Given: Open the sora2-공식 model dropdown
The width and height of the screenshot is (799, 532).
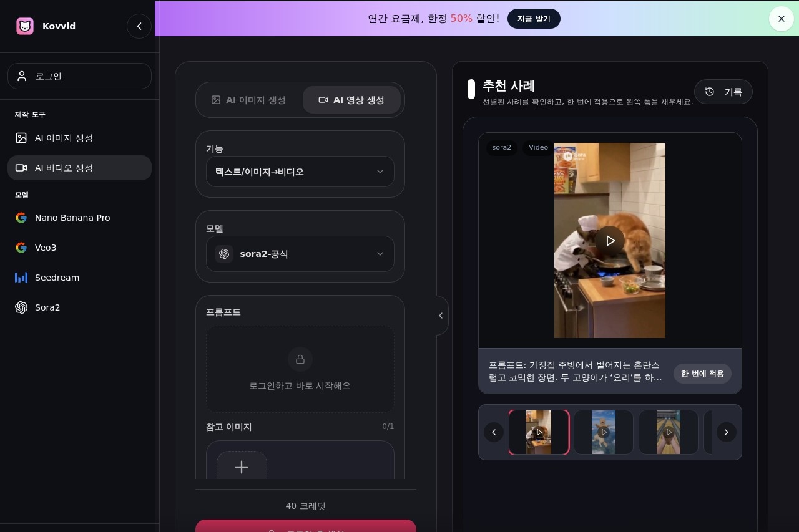Looking at the screenshot, I should click(300, 254).
